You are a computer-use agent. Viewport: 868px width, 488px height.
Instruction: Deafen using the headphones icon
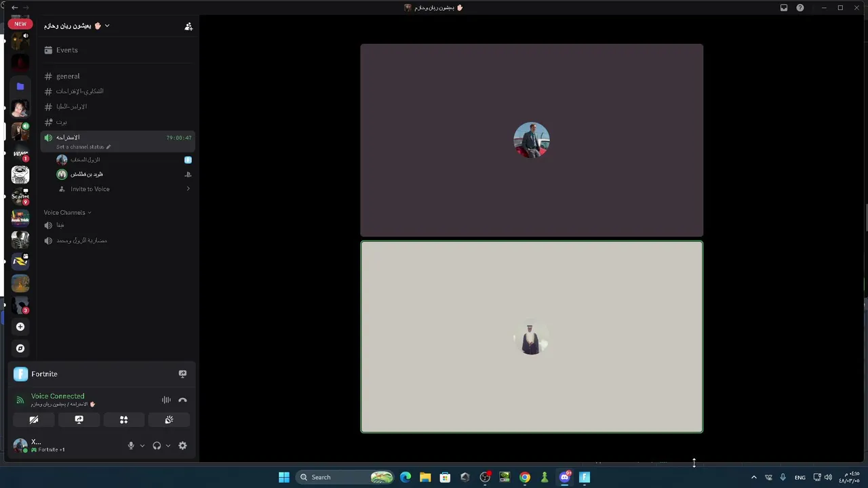point(157,445)
